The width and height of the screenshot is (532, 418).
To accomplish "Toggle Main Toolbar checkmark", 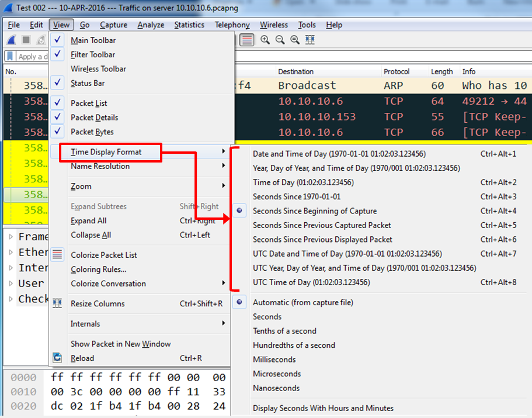I will (x=57, y=40).
